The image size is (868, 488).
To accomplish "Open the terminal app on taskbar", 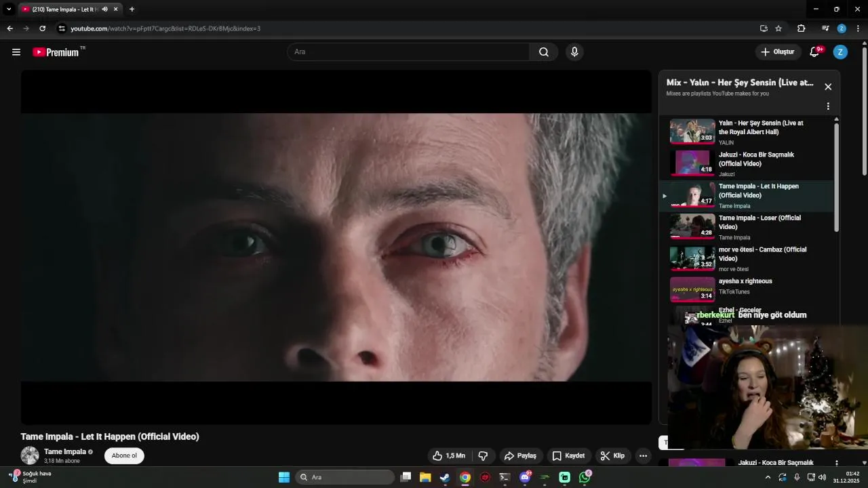I will (x=505, y=477).
